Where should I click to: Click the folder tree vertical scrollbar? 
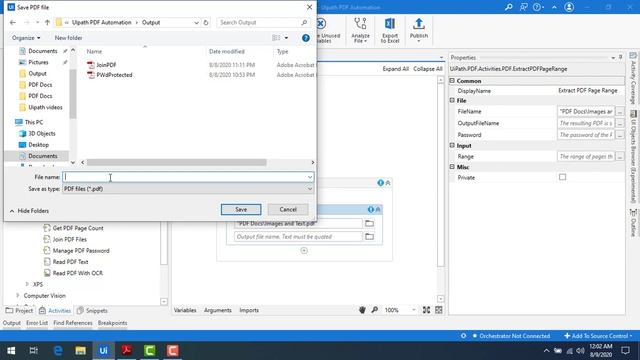coord(73,94)
